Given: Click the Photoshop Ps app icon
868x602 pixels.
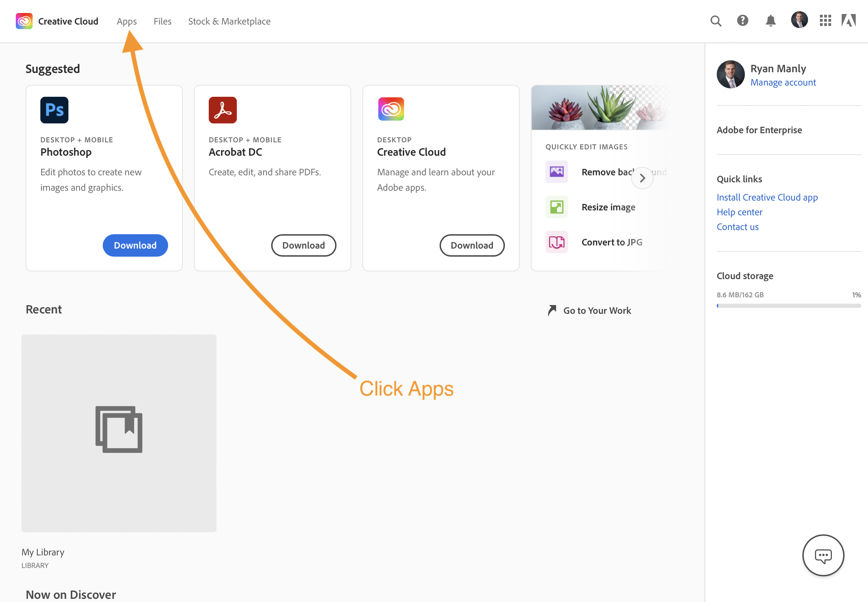Looking at the screenshot, I should click(x=54, y=110).
